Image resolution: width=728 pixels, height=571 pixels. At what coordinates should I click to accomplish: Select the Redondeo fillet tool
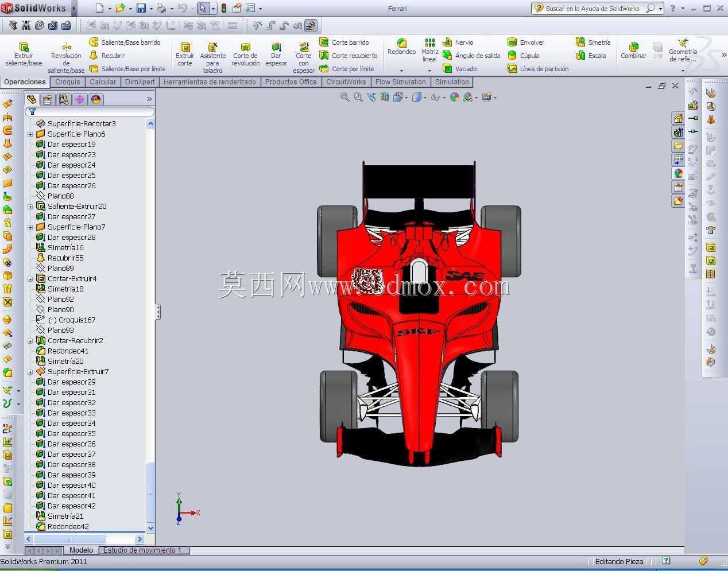coord(401,47)
